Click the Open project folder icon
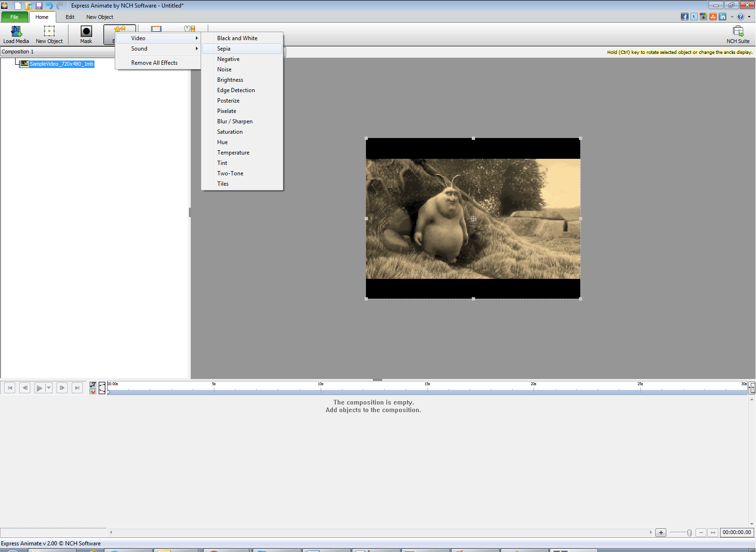The width and height of the screenshot is (756, 552). [x=29, y=6]
